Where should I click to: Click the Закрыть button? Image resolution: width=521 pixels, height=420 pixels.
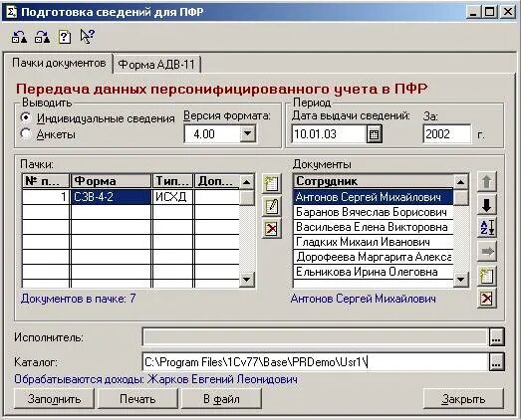coord(463,399)
